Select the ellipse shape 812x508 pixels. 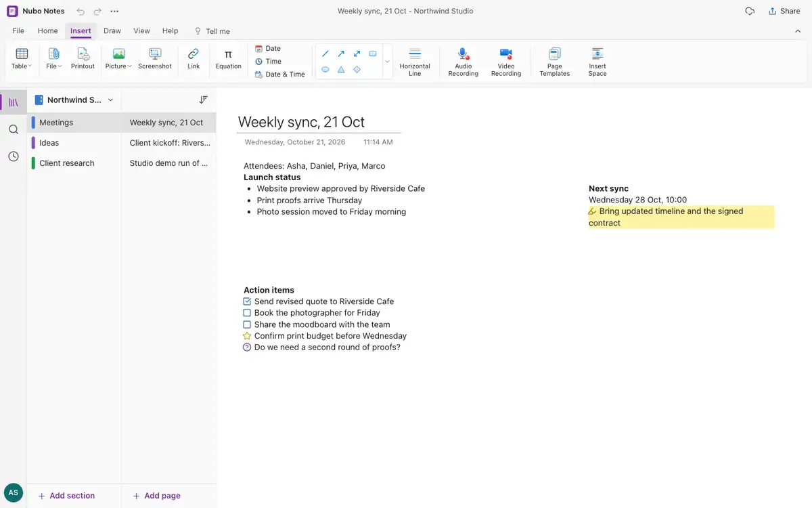[325, 69]
